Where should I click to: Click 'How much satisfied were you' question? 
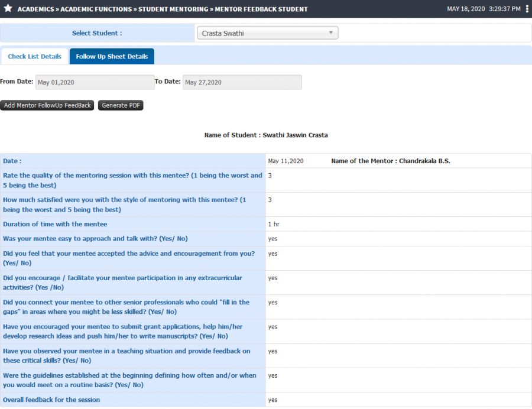pyautogui.click(x=125, y=204)
